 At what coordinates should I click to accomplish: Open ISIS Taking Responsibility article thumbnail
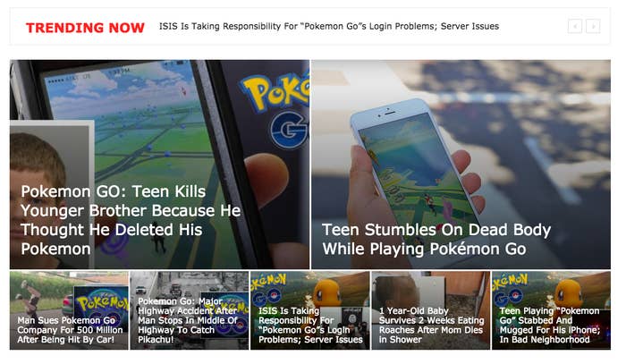[x=310, y=310]
